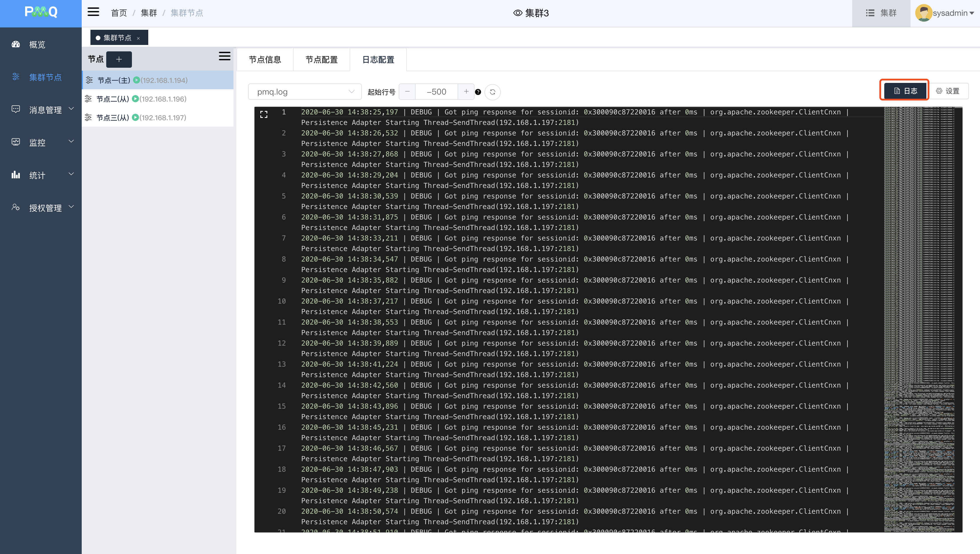The height and width of the screenshot is (554, 980).
Task: Open the node list menu icon
Action: click(224, 56)
